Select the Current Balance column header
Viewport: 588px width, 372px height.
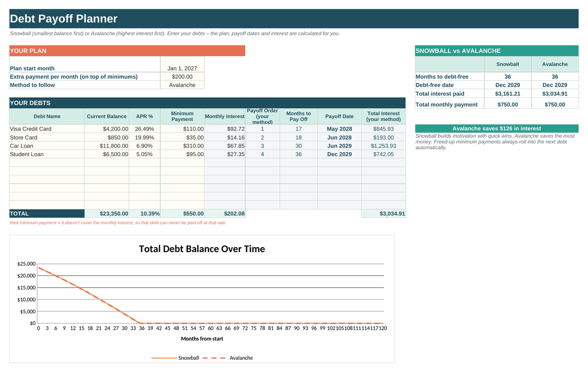107,116
